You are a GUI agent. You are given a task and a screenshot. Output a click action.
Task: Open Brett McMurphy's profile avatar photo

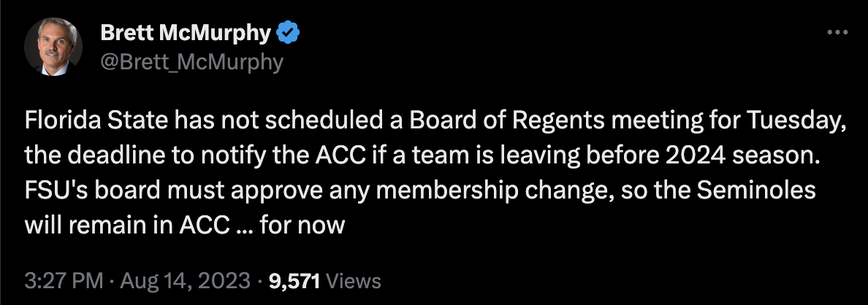[x=53, y=47]
